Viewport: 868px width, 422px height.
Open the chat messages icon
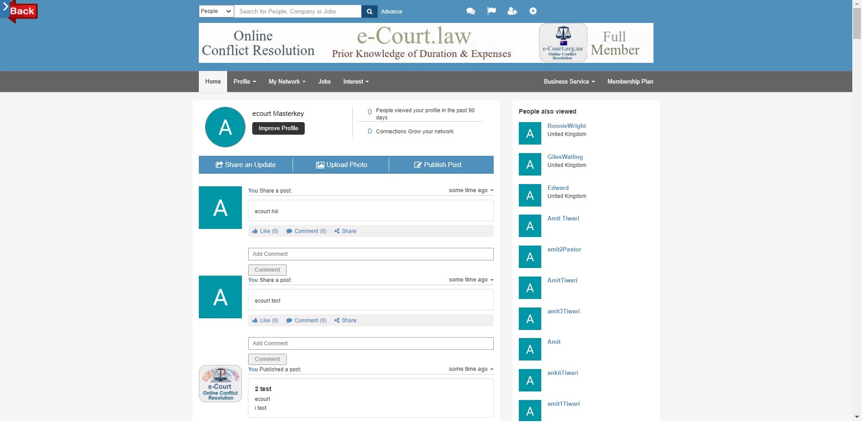coord(470,11)
